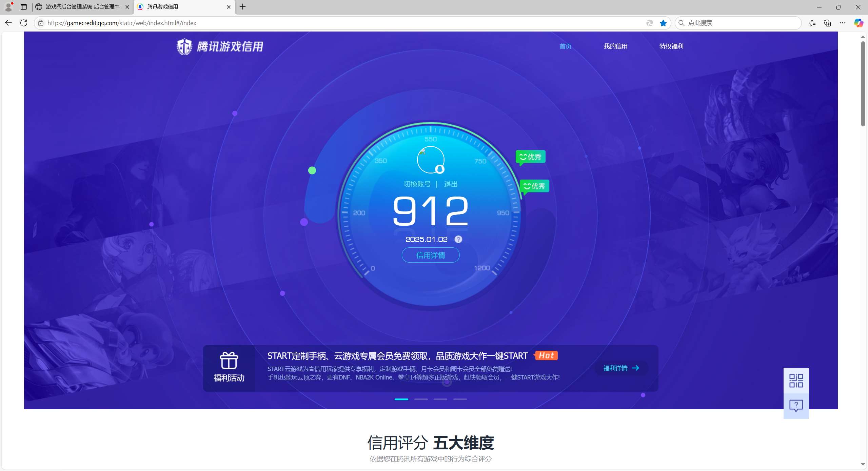Open the Favorites list icon in the toolbar

tap(812, 23)
